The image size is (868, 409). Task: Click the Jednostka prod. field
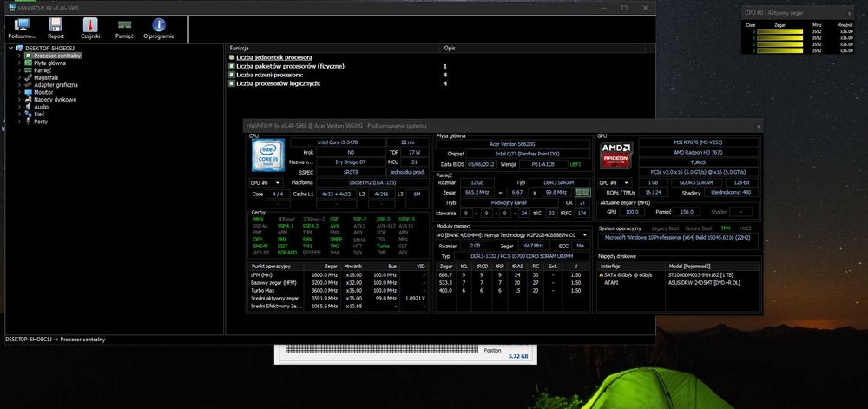coord(407,172)
